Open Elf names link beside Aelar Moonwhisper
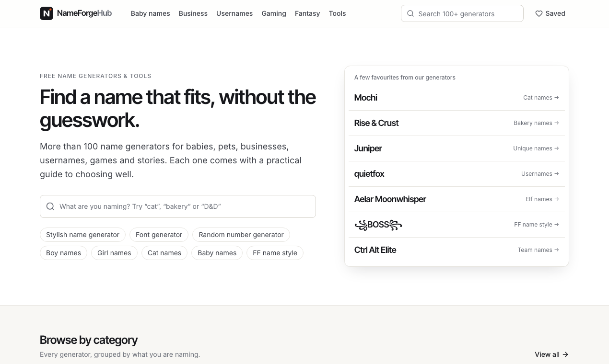 coord(542,199)
